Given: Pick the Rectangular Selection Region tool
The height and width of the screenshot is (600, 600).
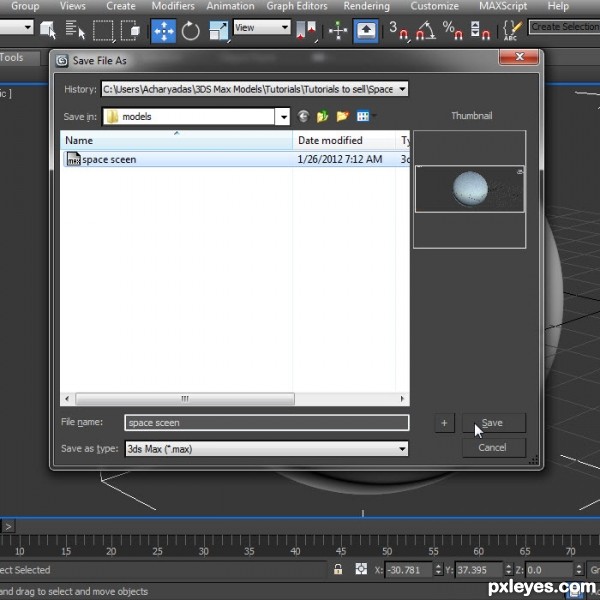Looking at the screenshot, I should [103, 31].
